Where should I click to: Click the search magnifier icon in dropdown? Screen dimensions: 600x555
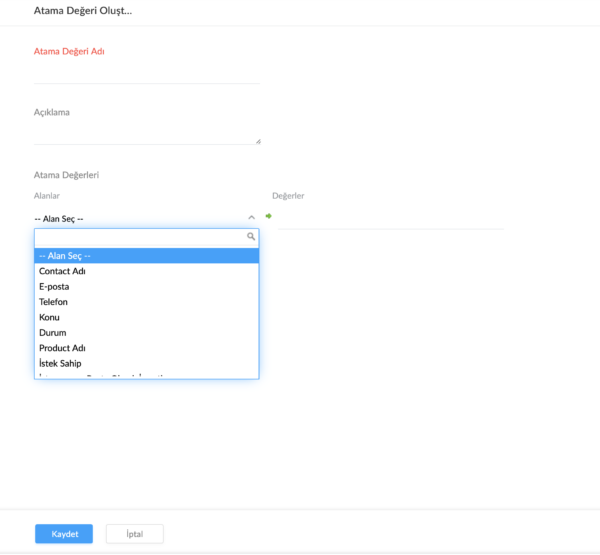(x=251, y=237)
